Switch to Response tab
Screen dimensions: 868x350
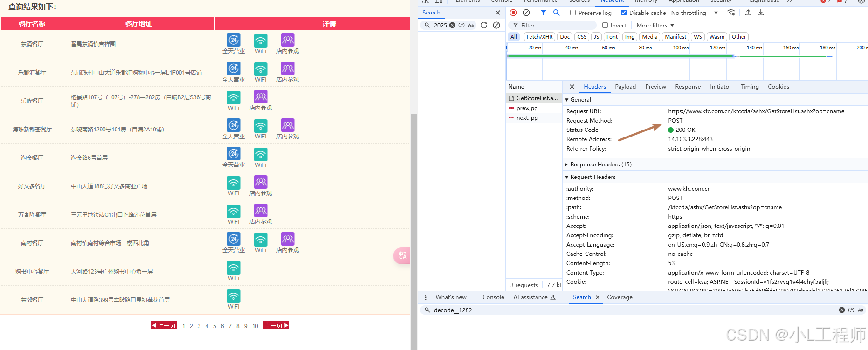(688, 87)
